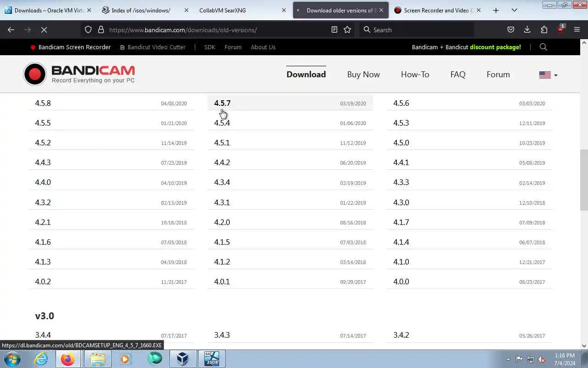Switch to Downloads – Oracle VM VirtualBox tab

click(48, 10)
